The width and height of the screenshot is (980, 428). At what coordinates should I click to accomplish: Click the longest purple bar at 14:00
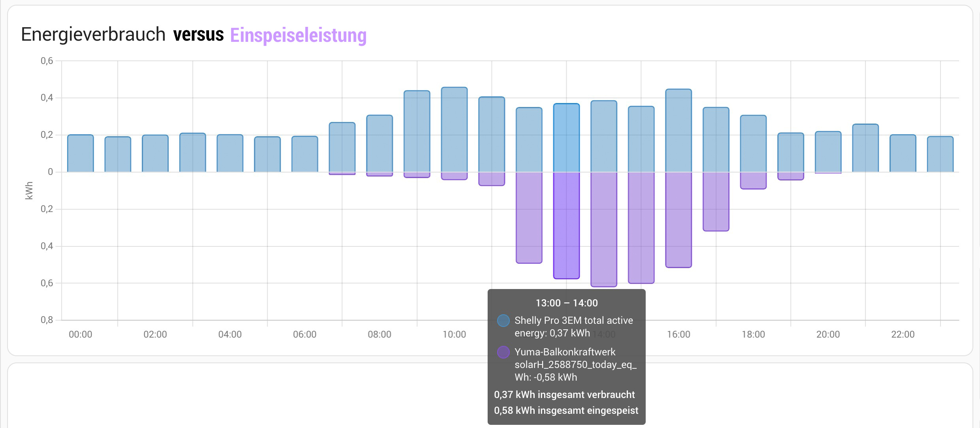[x=603, y=229]
